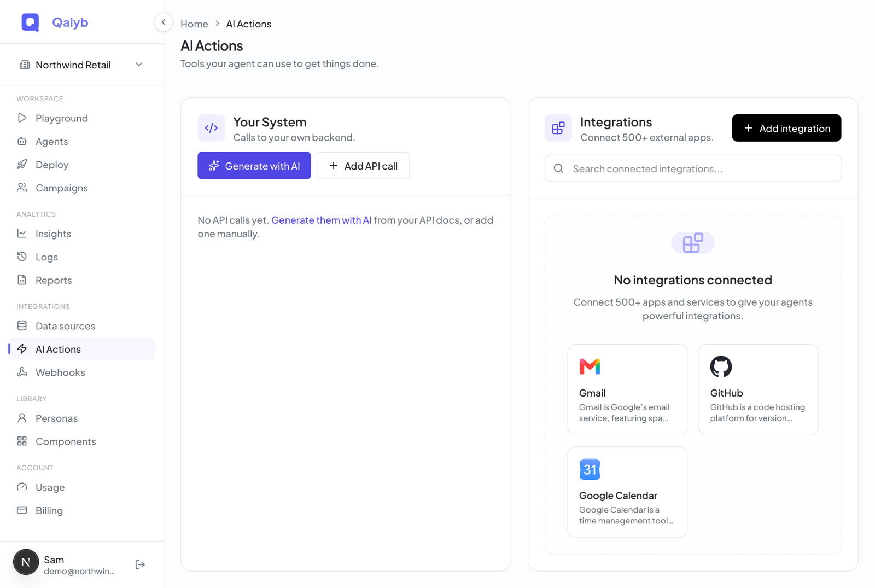Open Playground from the sidebar
The image size is (875, 588).
click(82, 118)
